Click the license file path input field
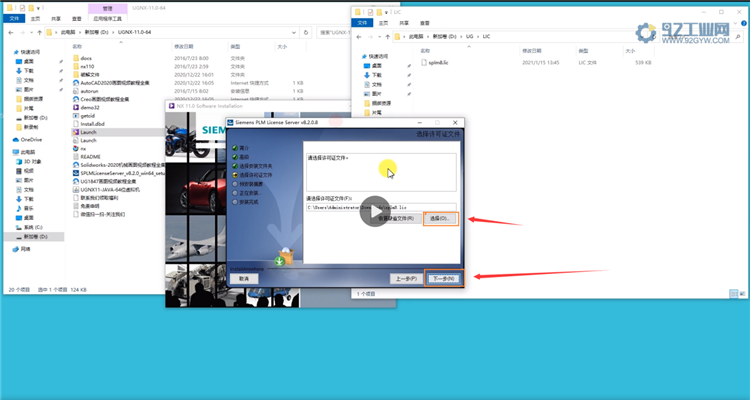The width and height of the screenshot is (750, 400). pos(381,208)
